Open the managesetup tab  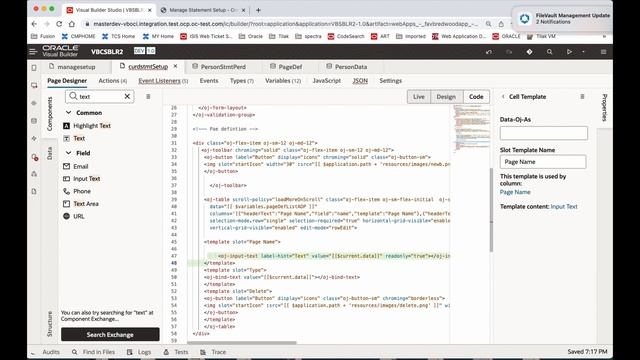coord(76,67)
